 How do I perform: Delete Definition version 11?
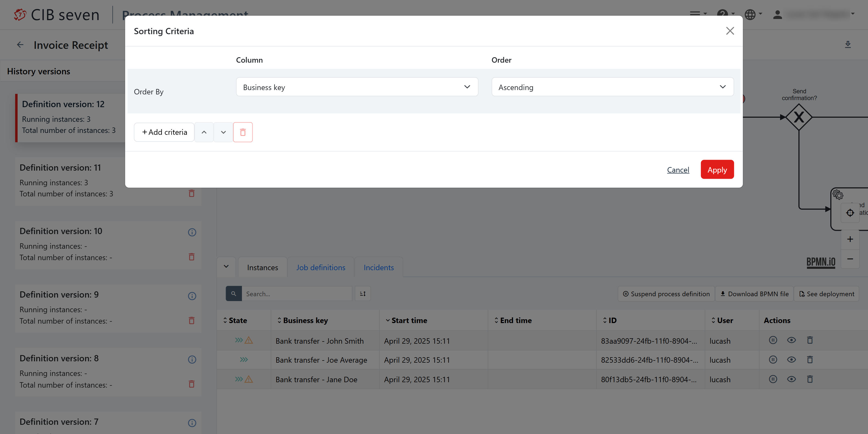click(x=192, y=193)
